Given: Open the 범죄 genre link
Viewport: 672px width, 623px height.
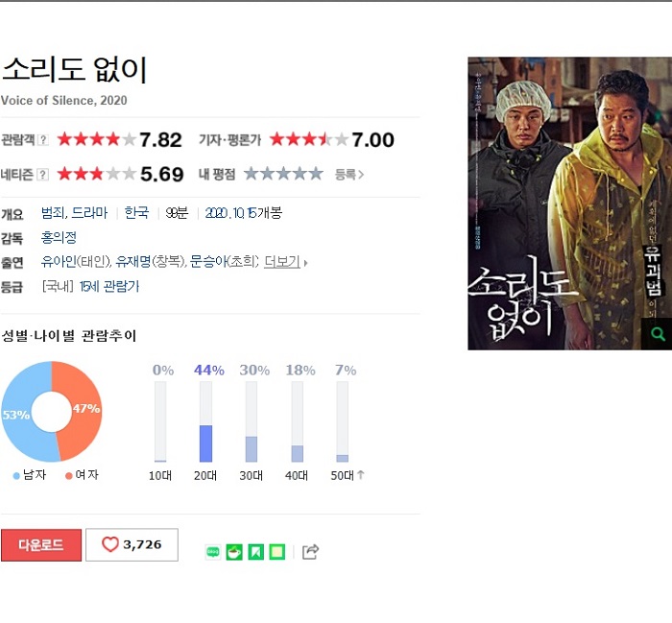Looking at the screenshot, I should pyautogui.click(x=52, y=212).
